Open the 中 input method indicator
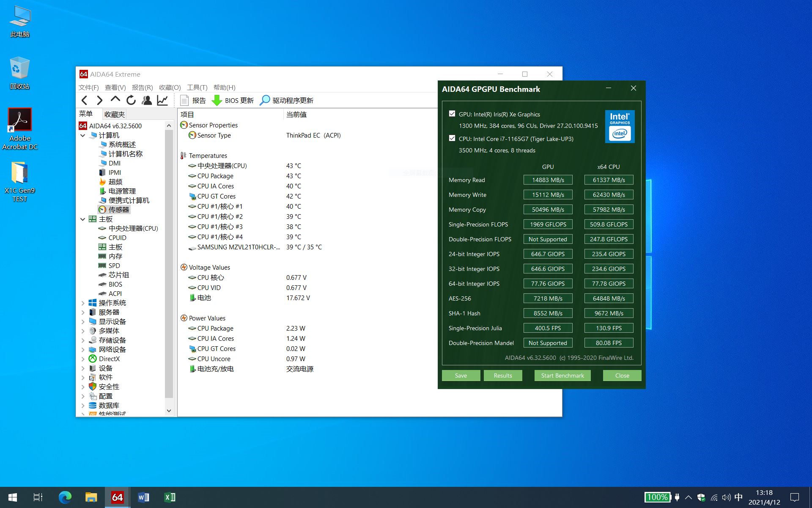Screen dimensions: 812x508 pos(738,497)
